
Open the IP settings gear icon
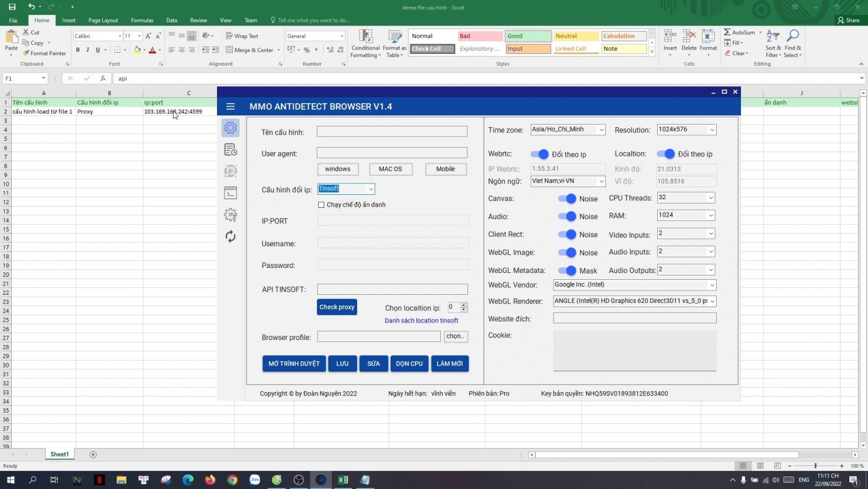[x=231, y=215]
